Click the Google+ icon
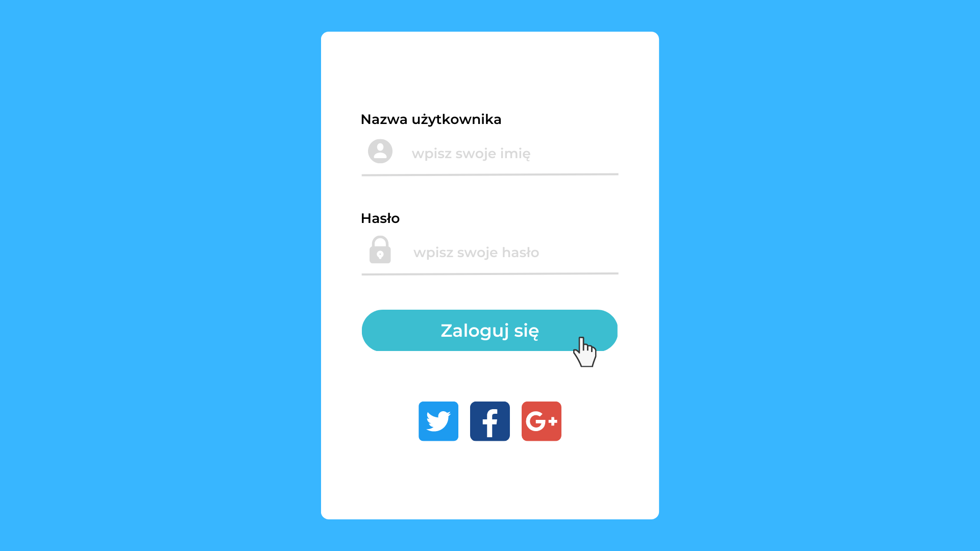 click(x=541, y=421)
